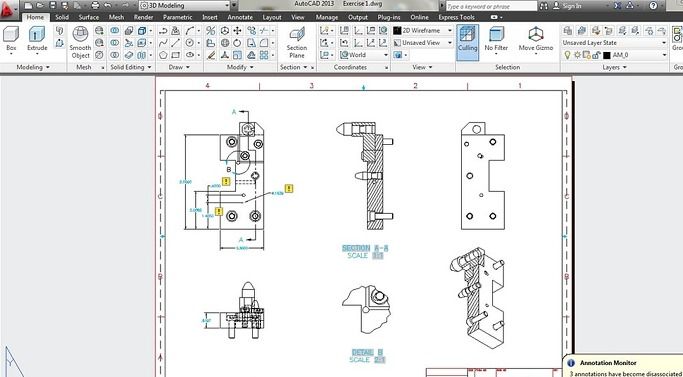Image resolution: width=683 pixels, height=377 pixels.
Task: Click the Sign In link
Action: (x=571, y=6)
